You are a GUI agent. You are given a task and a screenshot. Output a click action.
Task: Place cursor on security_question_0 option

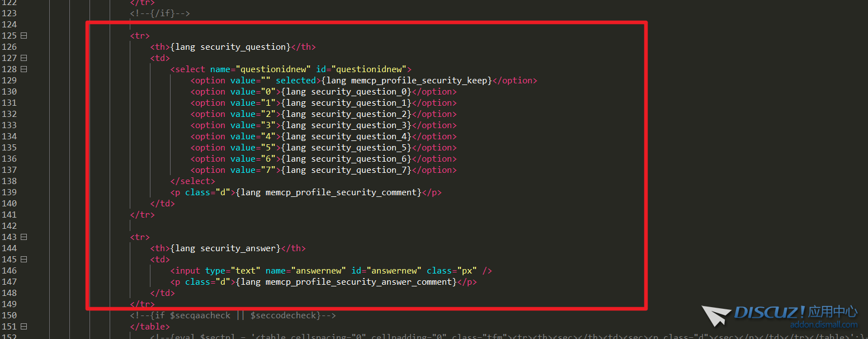tap(323, 92)
